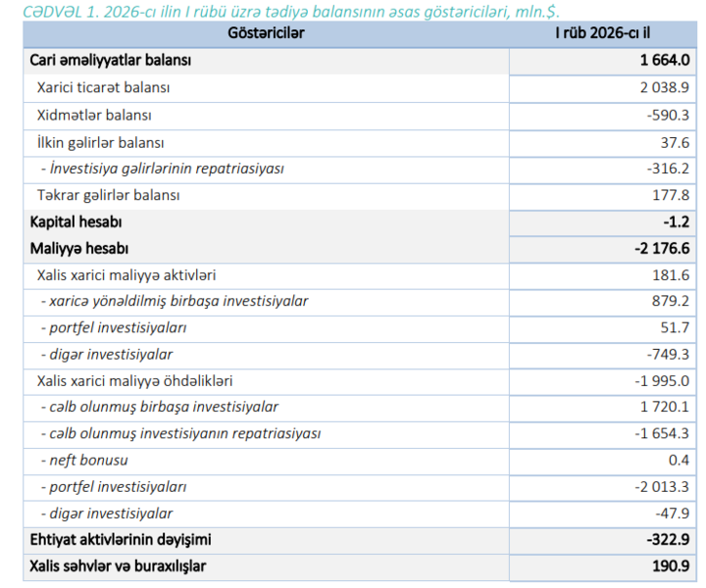This screenshot has width=706, height=588.
Task: Select the value 1 720.1
Action: click(665, 407)
